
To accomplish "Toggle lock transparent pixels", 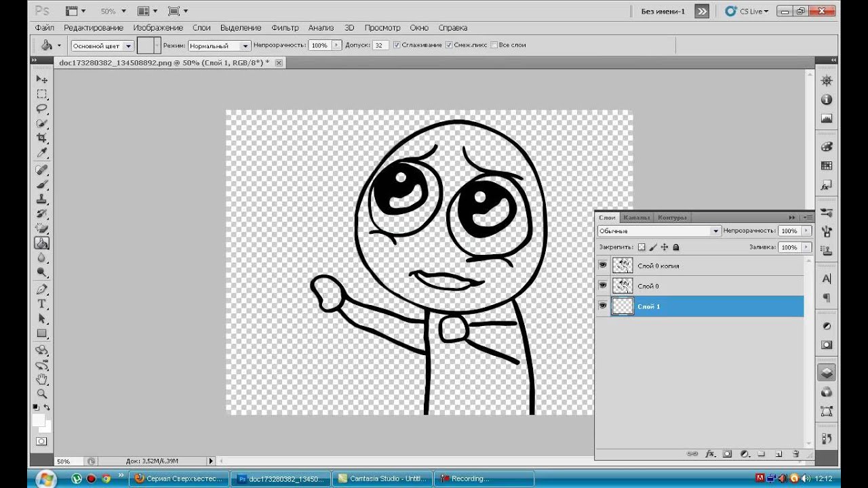I will [x=642, y=247].
